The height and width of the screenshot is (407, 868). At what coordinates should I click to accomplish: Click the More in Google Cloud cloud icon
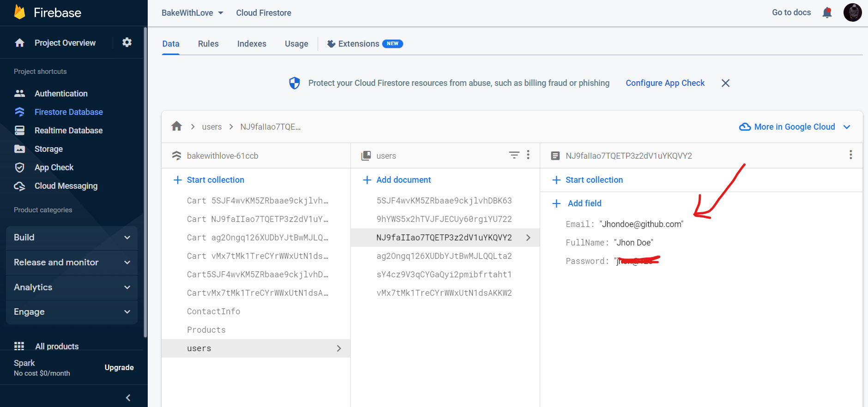tap(745, 127)
